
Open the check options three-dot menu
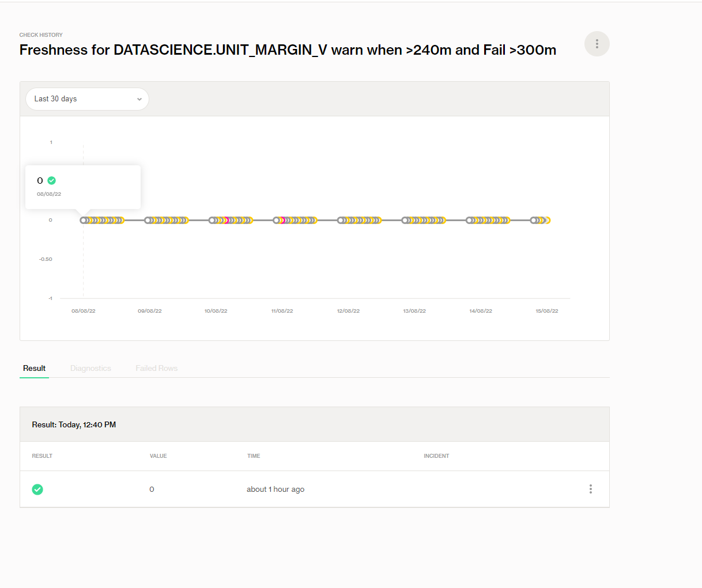597,44
